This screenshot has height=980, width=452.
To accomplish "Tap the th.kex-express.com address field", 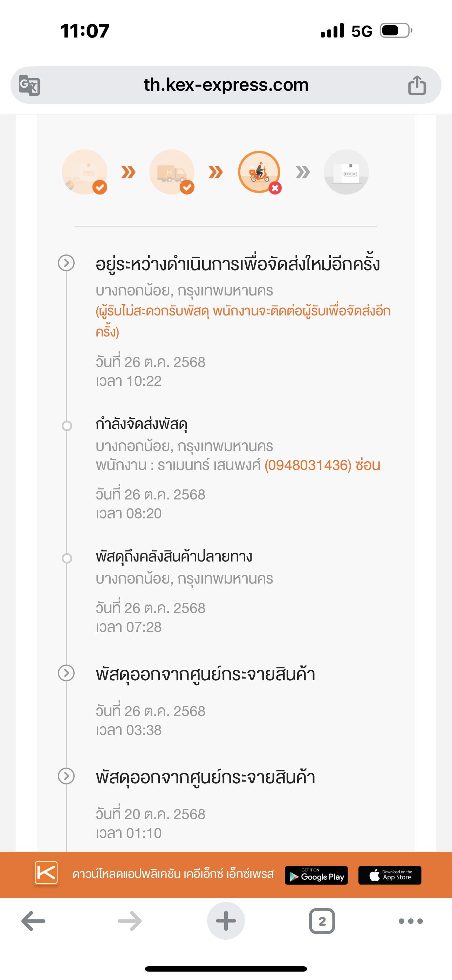I will pyautogui.click(x=226, y=85).
